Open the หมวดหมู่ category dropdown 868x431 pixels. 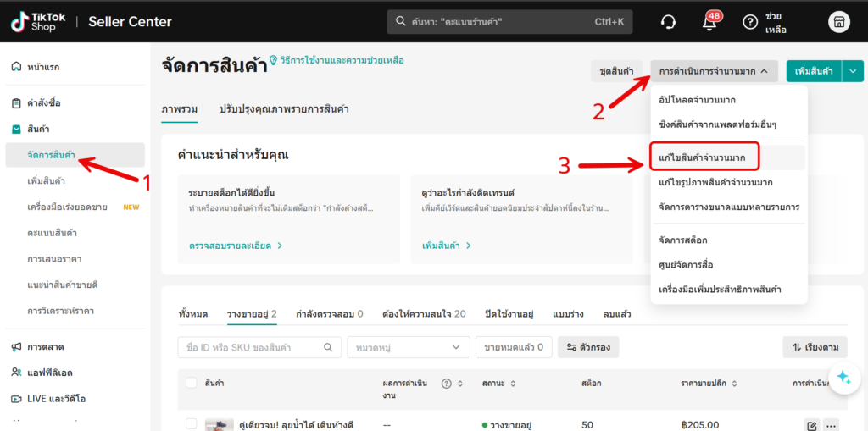coord(408,347)
